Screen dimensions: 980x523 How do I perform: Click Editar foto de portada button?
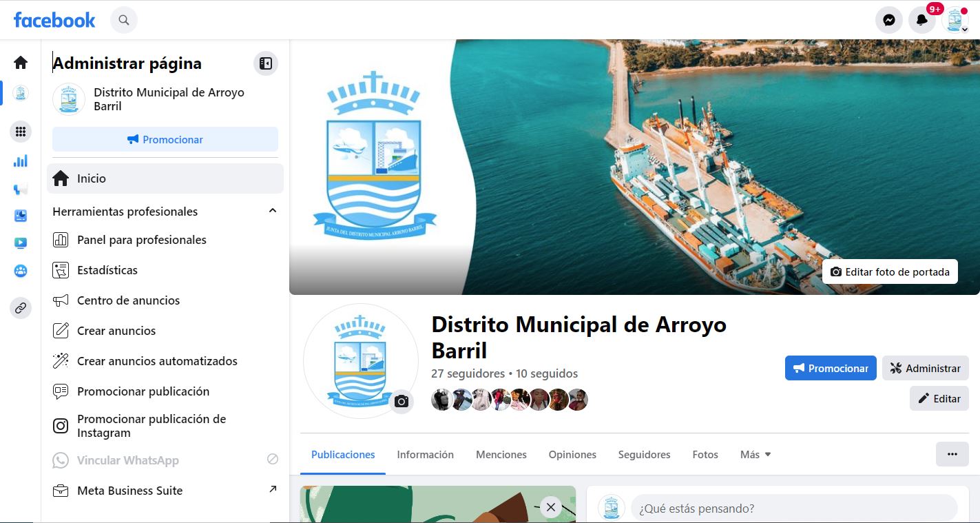(890, 272)
